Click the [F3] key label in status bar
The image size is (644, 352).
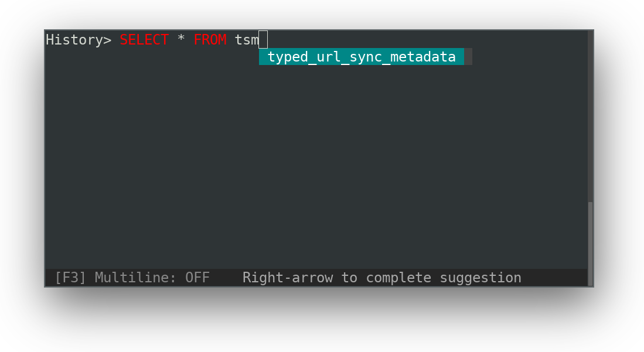pyautogui.click(x=70, y=278)
